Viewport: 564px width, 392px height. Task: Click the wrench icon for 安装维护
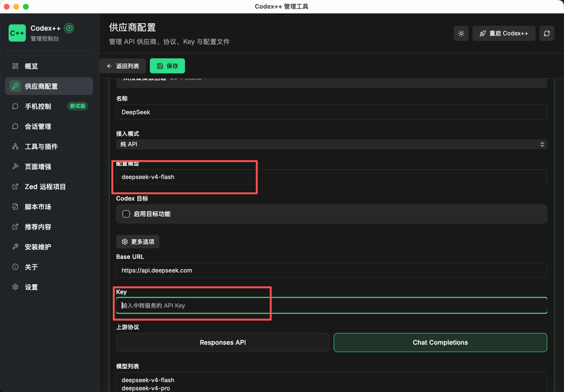(x=15, y=247)
